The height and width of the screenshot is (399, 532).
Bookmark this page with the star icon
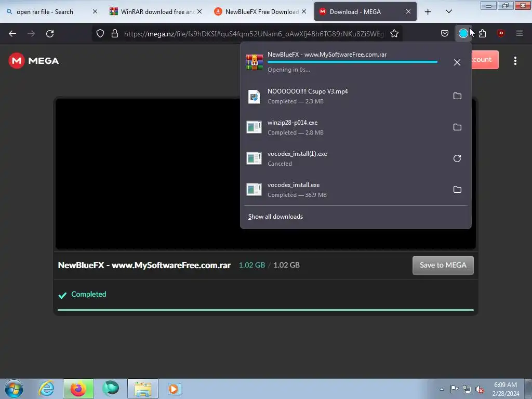pos(394,33)
